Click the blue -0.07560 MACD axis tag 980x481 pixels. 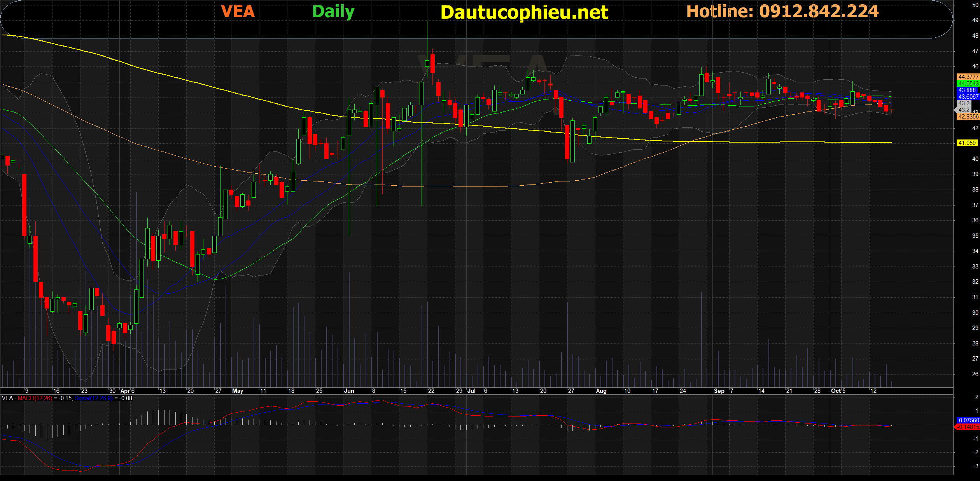[x=968, y=420]
